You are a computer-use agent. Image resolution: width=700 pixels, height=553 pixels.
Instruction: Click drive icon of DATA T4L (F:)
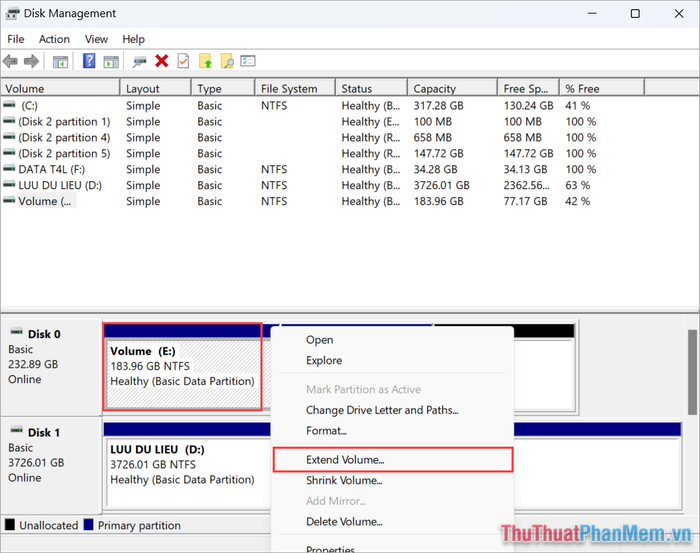(x=9, y=169)
